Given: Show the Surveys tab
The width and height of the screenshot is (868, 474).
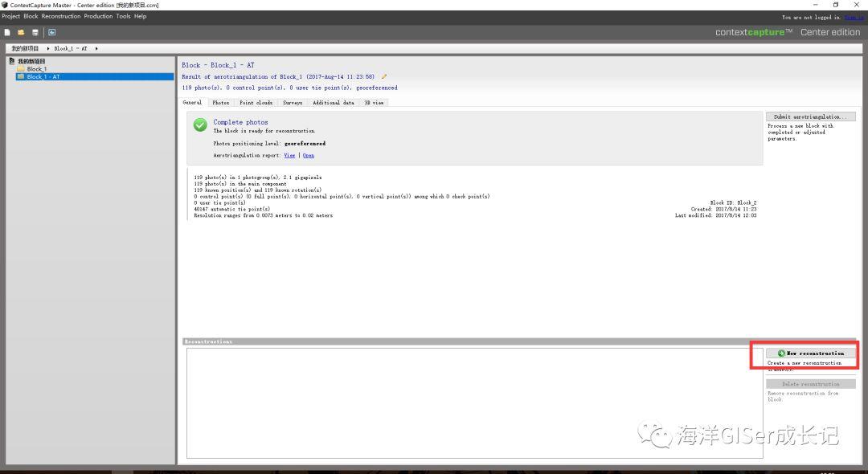Looking at the screenshot, I should point(293,102).
